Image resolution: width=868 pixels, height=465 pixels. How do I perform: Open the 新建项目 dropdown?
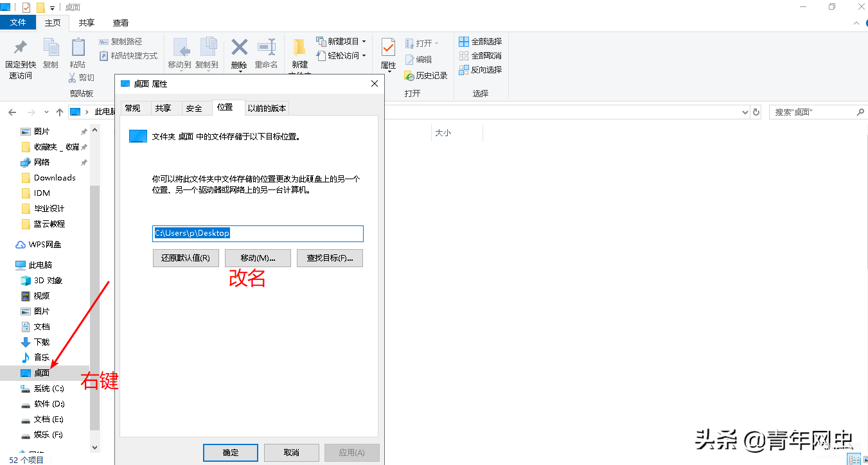(341, 42)
